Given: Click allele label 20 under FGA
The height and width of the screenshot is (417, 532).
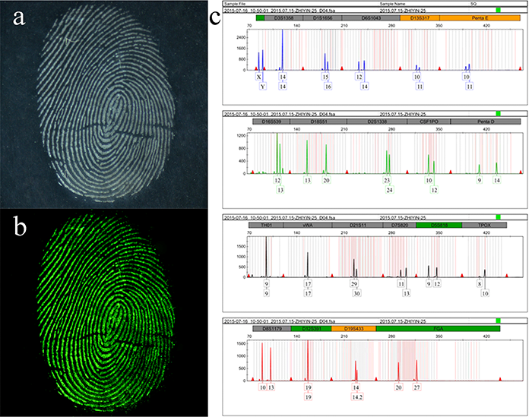Looking at the screenshot, I should click(398, 387).
